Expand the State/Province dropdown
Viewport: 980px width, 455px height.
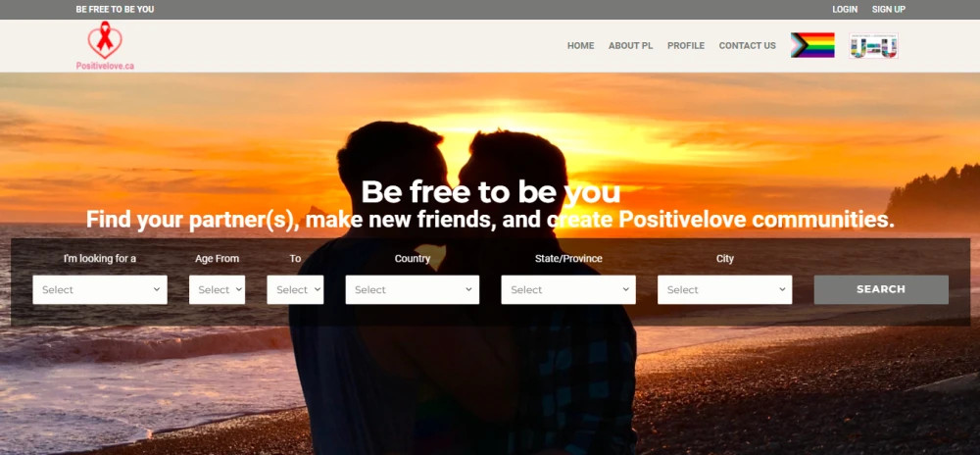(x=568, y=290)
